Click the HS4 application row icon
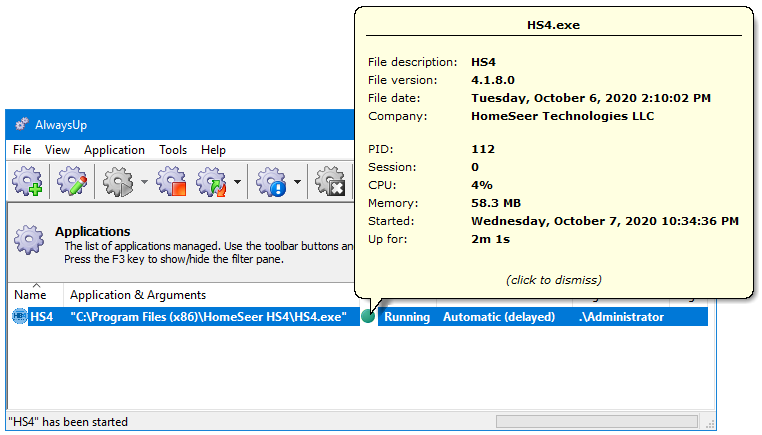Viewport: 762px width, 435px height. (x=19, y=316)
